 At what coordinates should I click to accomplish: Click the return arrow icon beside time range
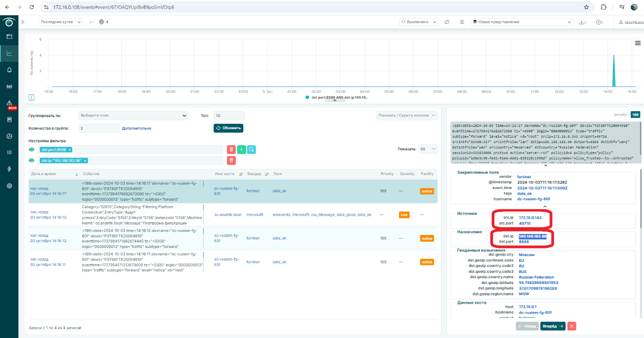[91, 22]
